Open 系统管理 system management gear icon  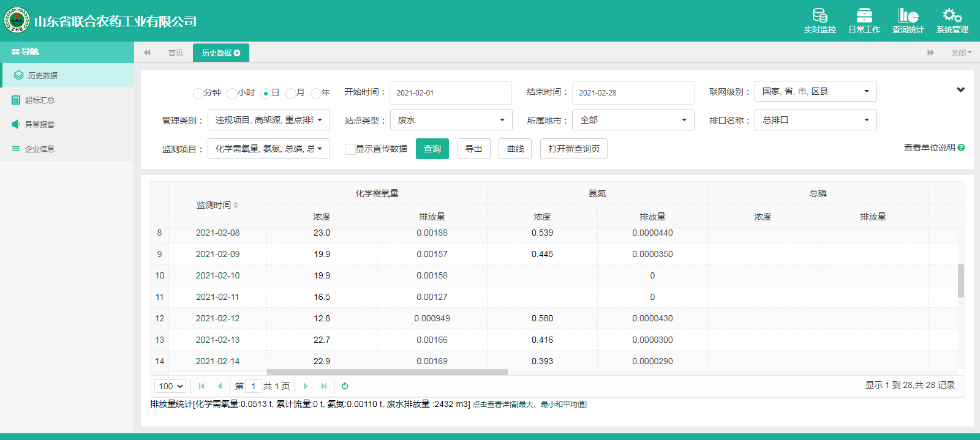click(952, 16)
